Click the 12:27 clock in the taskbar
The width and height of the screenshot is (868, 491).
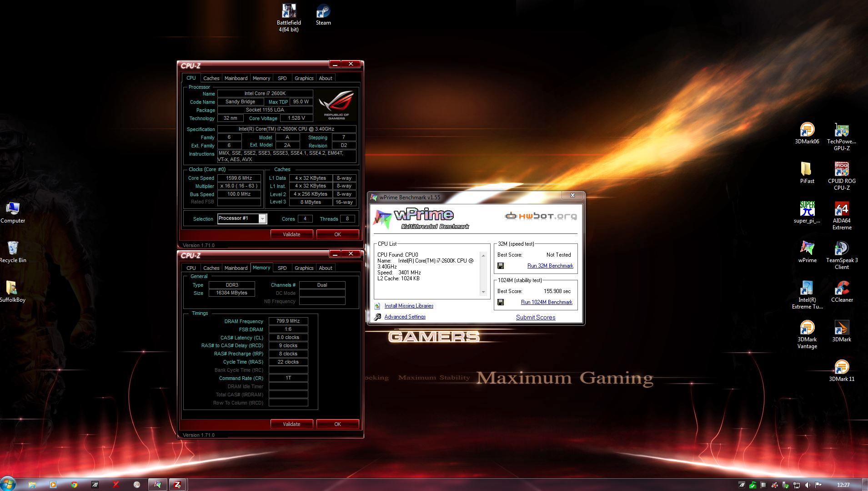843,485
